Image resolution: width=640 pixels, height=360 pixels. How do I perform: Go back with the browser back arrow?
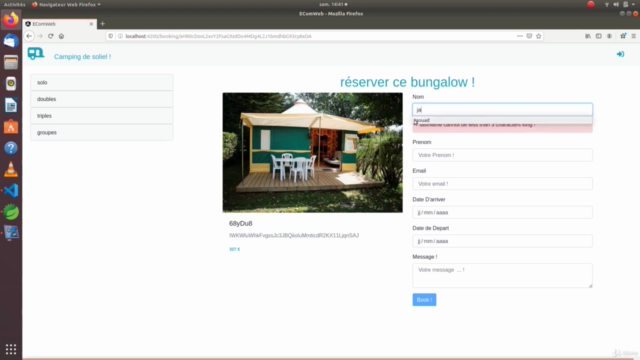pos(29,36)
